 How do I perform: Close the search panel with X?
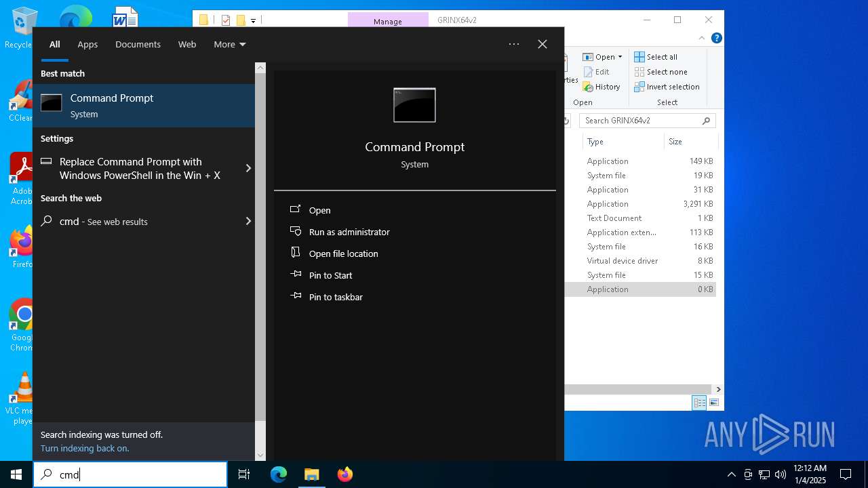[542, 44]
